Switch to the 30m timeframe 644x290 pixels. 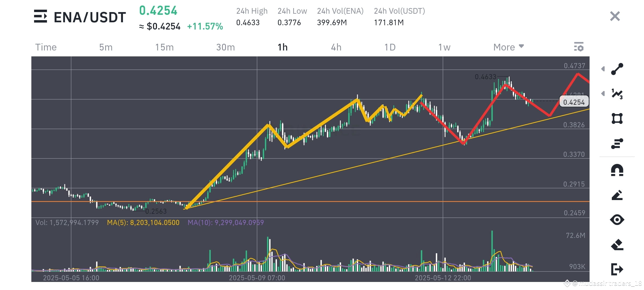pyautogui.click(x=225, y=47)
